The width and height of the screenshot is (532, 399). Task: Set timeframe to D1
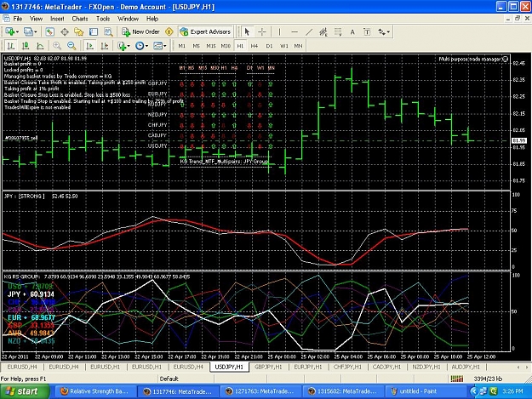[269, 46]
